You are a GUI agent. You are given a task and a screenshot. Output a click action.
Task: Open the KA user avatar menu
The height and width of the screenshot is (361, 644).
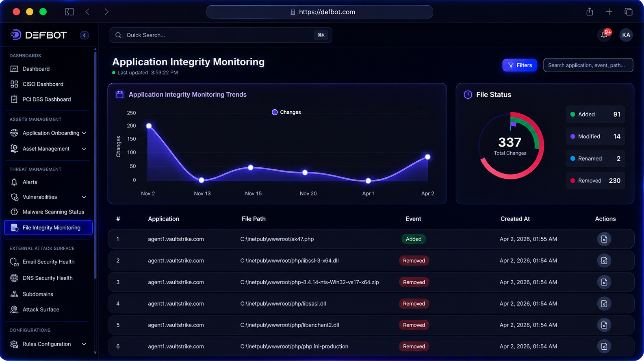tap(626, 35)
